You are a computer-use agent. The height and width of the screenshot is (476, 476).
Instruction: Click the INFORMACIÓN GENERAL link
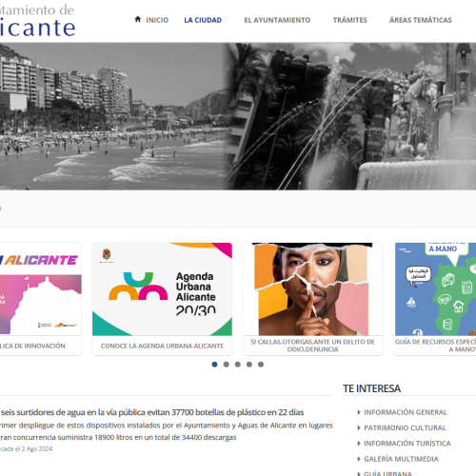coord(406,412)
